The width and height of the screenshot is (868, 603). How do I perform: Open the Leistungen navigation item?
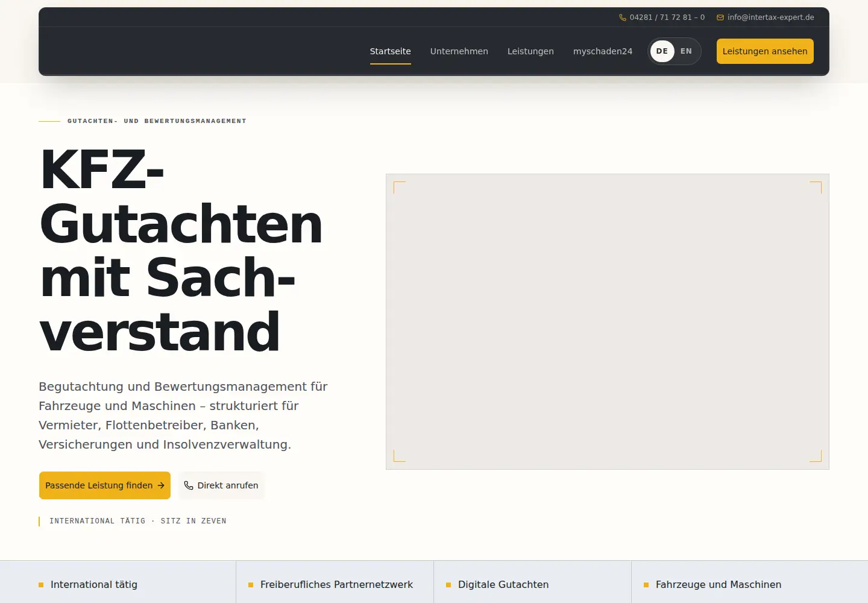click(530, 51)
